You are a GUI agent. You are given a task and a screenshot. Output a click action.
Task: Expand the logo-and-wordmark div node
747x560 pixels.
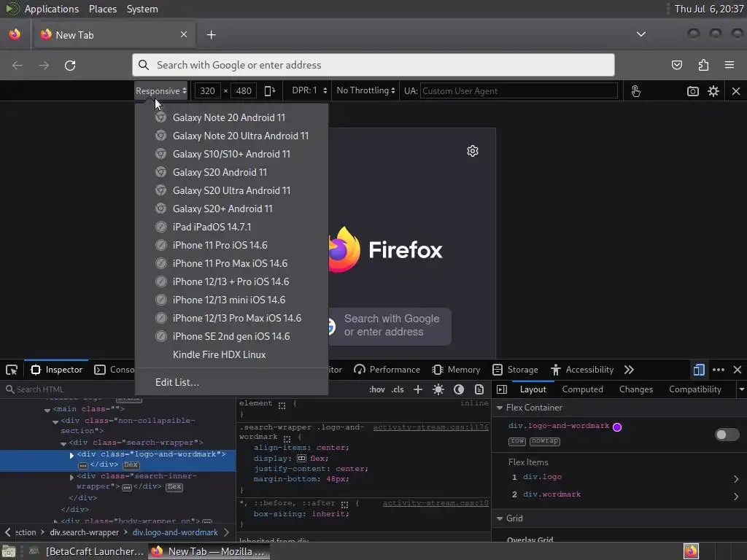pyautogui.click(x=71, y=455)
